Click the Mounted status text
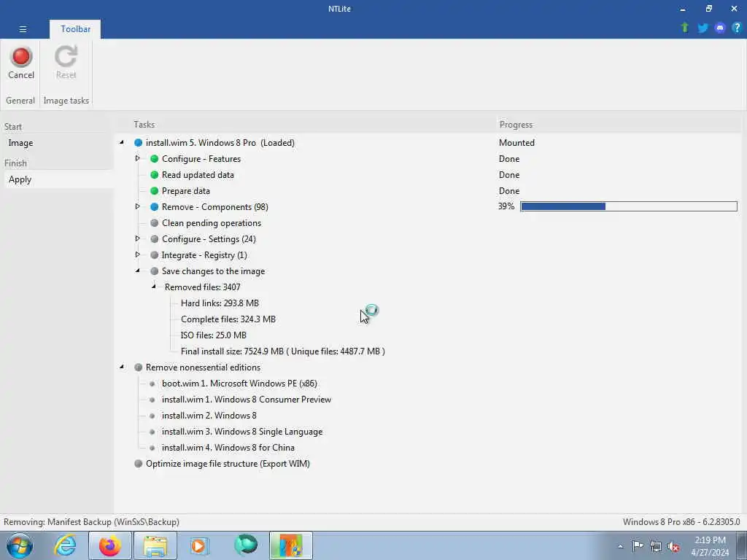747x560 pixels. [516, 143]
